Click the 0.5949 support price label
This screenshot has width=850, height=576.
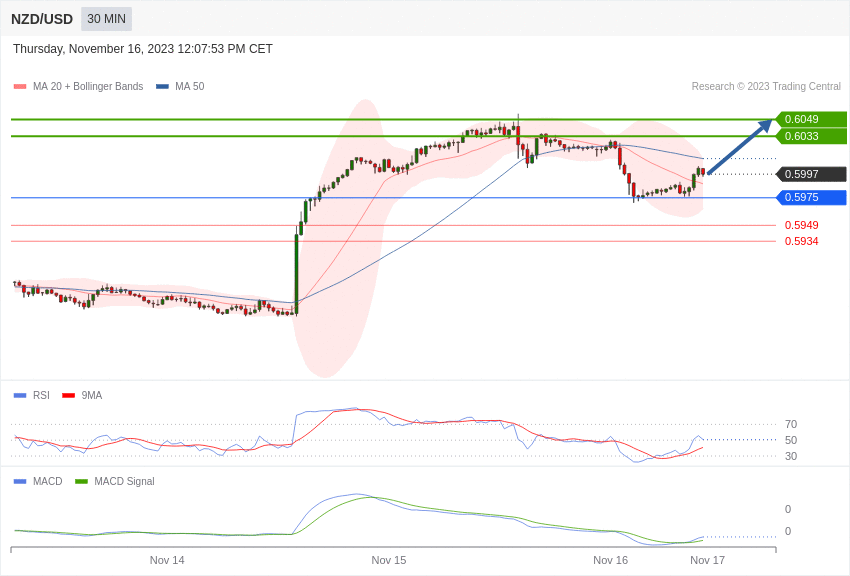coord(802,225)
